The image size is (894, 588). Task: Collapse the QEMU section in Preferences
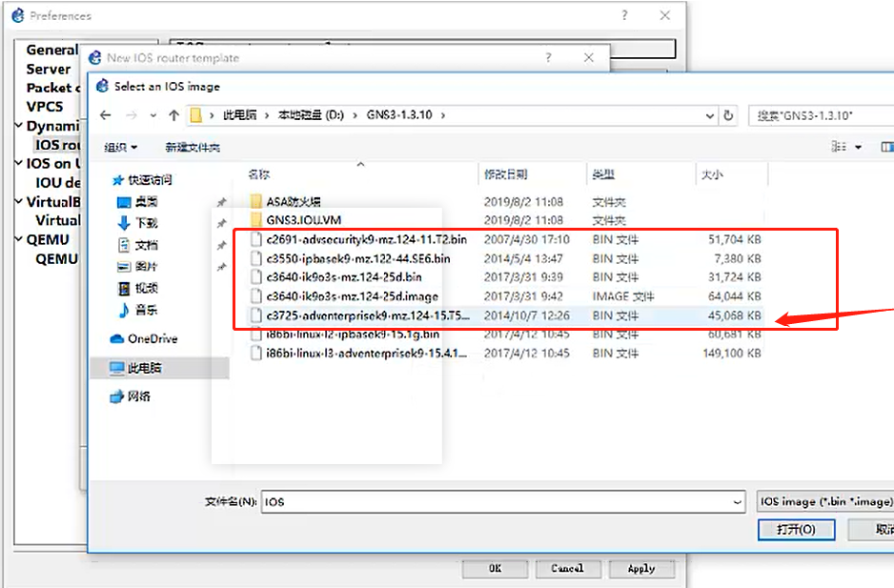coord(18,239)
